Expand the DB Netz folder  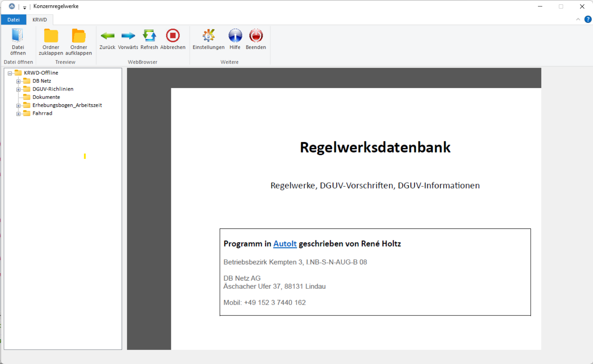coord(18,81)
